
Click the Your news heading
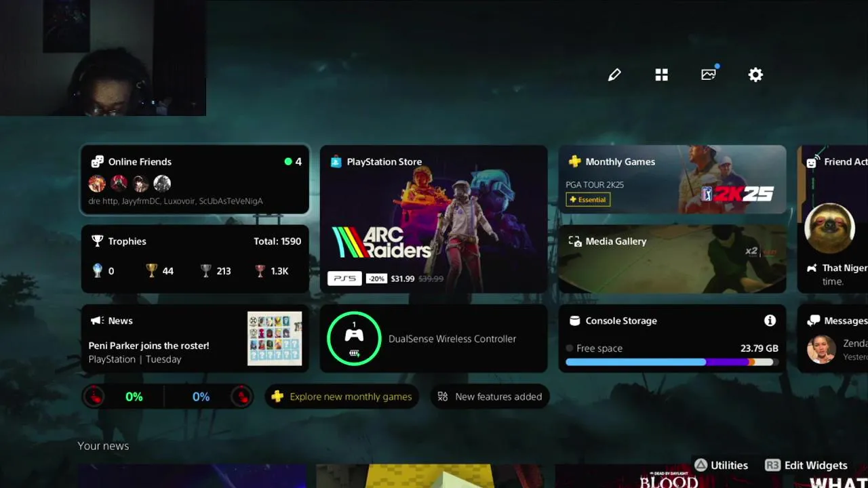(x=103, y=445)
